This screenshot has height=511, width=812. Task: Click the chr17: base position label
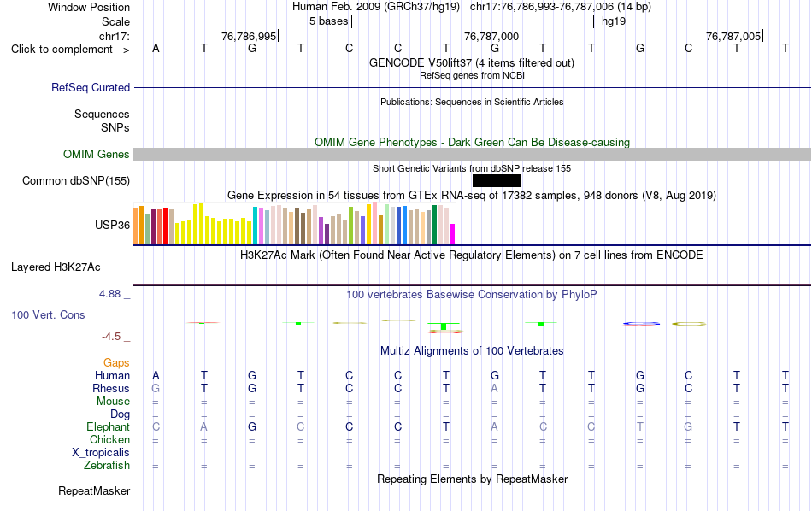tap(115, 36)
